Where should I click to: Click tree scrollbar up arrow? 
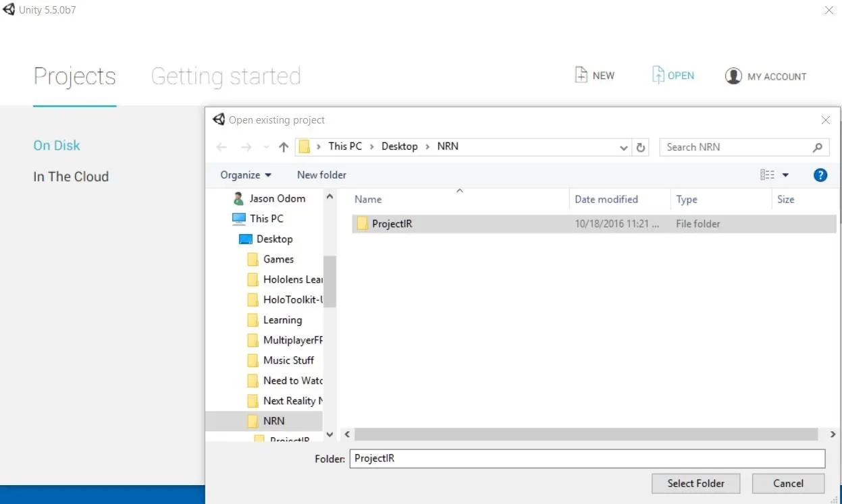click(330, 196)
